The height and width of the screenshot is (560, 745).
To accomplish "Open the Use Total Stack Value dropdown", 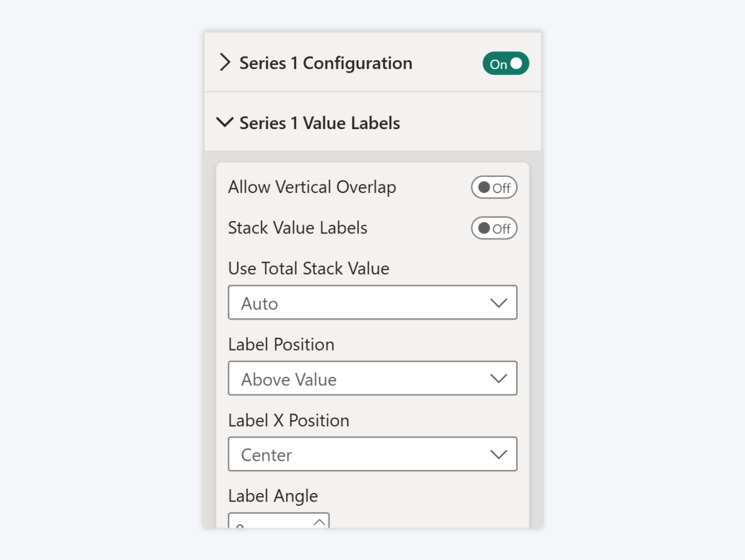I will 372,302.
